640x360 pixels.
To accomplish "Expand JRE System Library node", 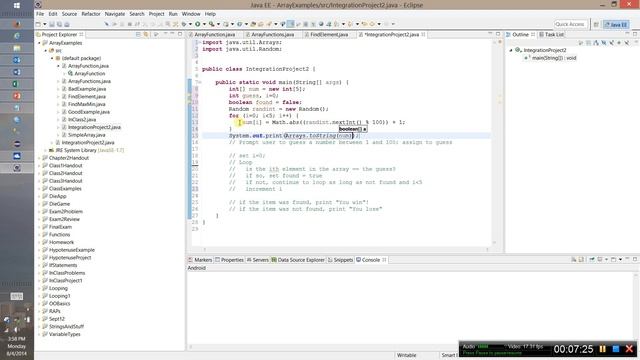I will point(46,150).
